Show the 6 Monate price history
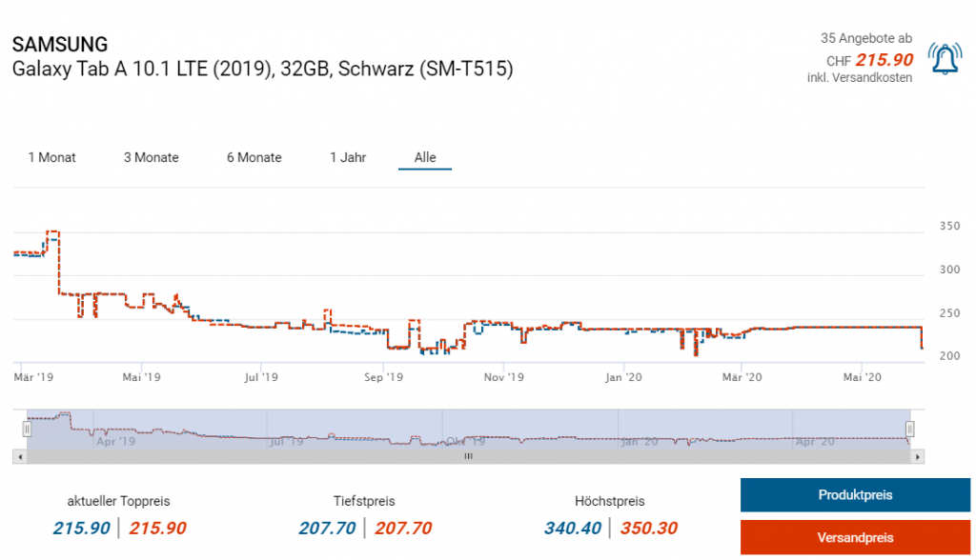The image size is (976, 560). [254, 157]
